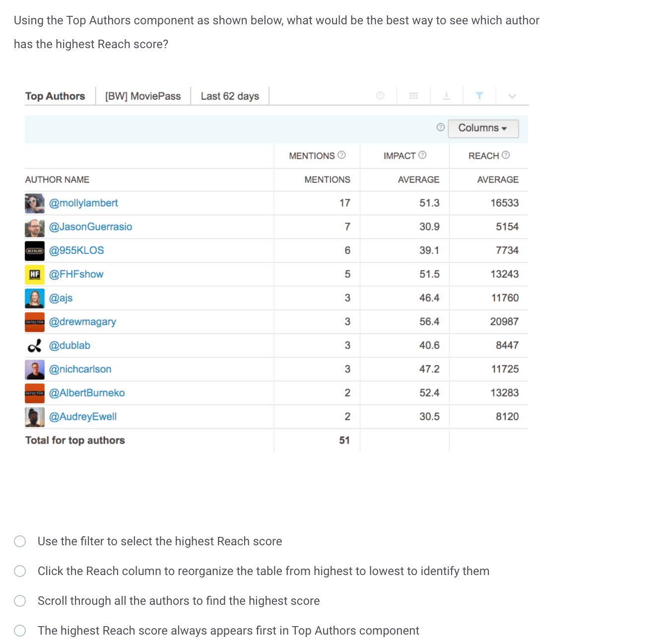Open the table view icon in the header
Screen dimensions: 665x644
pyautogui.click(x=413, y=96)
